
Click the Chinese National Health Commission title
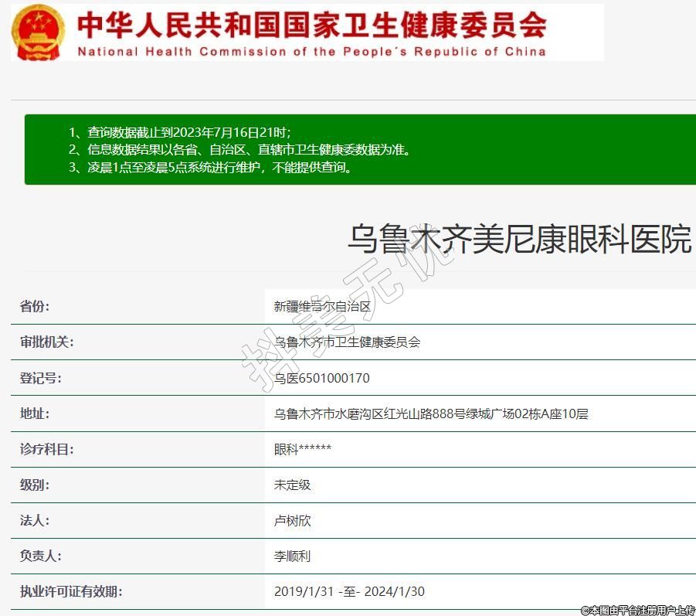(x=311, y=25)
